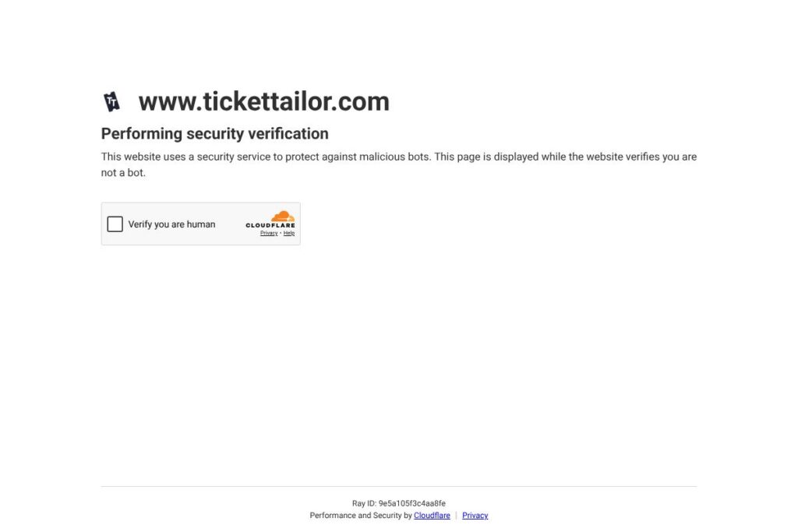
Task: Click the Ticket Tailor logo icon
Action: [x=111, y=102]
